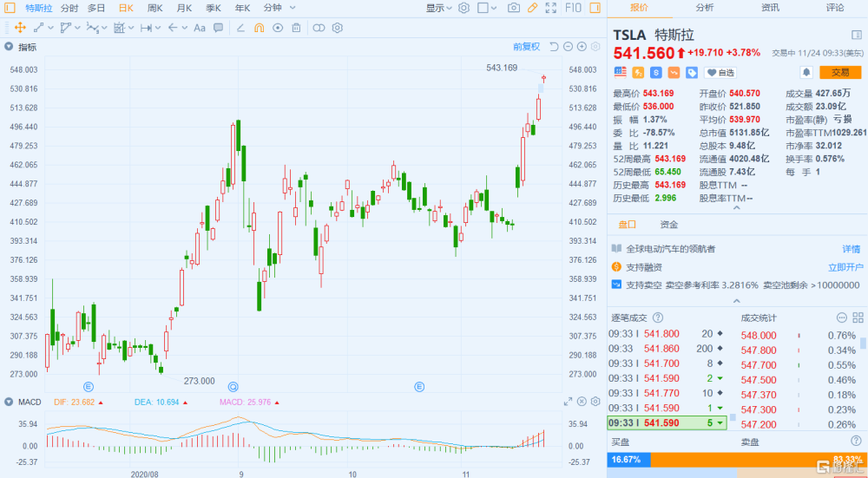This screenshot has height=478, width=868.
Task: Click the blue dollar sign icon
Action: [x=656, y=73]
